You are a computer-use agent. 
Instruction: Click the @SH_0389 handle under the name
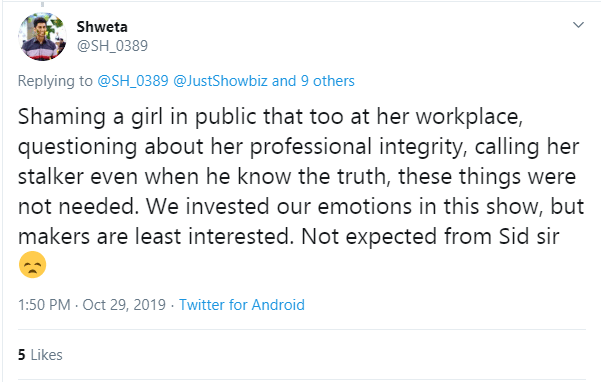coord(112,46)
